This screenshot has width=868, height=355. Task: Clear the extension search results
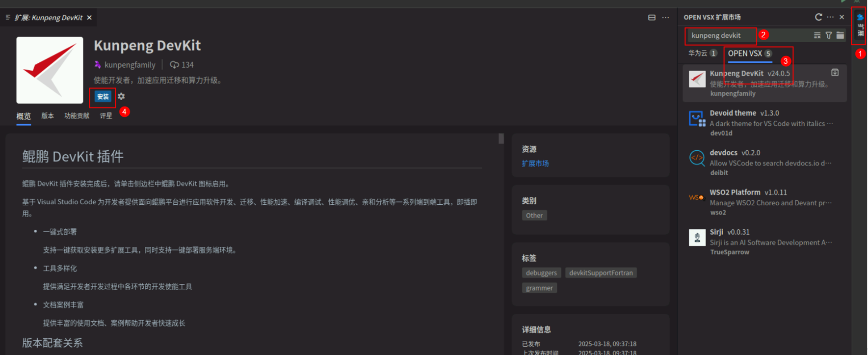pos(817,35)
